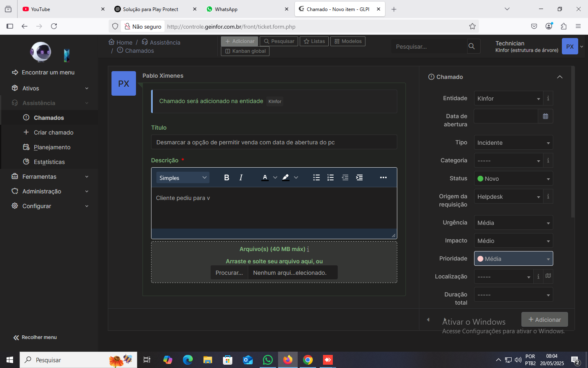Screen dimensions: 588x368
Task: Open the Tipo Incidente dropdown
Action: (x=513, y=143)
